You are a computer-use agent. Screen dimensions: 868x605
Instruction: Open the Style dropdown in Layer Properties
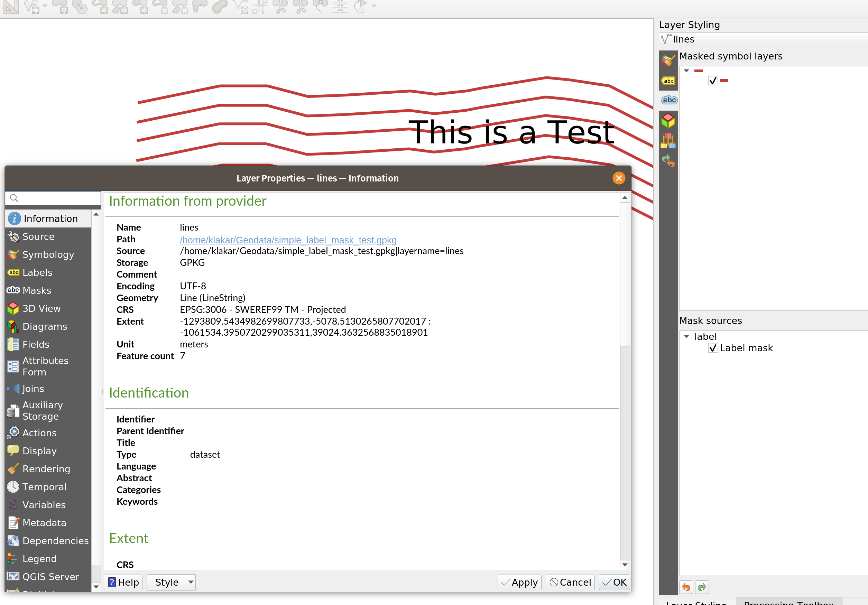pyautogui.click(x=171, y=582)
